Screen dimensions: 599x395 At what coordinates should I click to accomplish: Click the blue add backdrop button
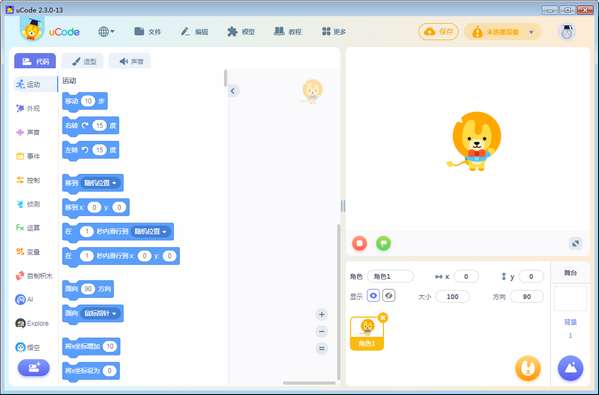pos(570,368)
